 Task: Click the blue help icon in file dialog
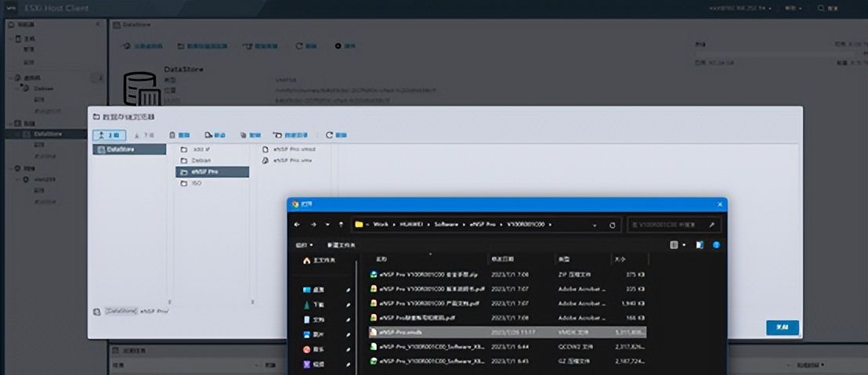pos(716,244)
